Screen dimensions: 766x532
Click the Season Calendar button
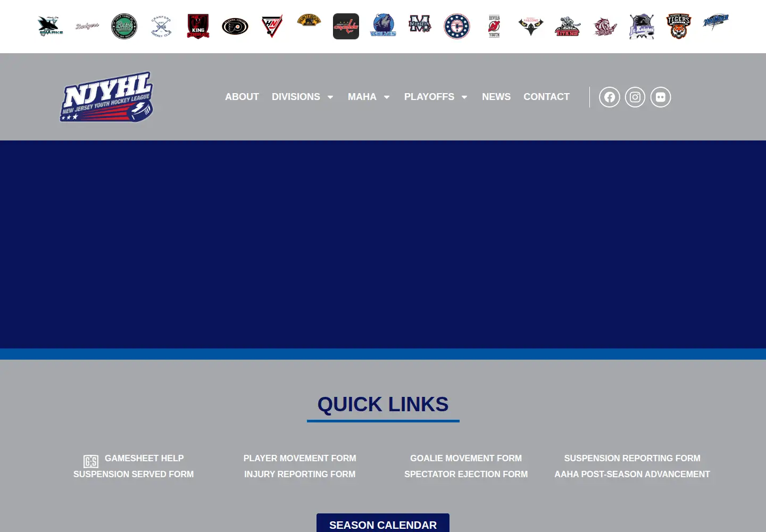(383, 523)
